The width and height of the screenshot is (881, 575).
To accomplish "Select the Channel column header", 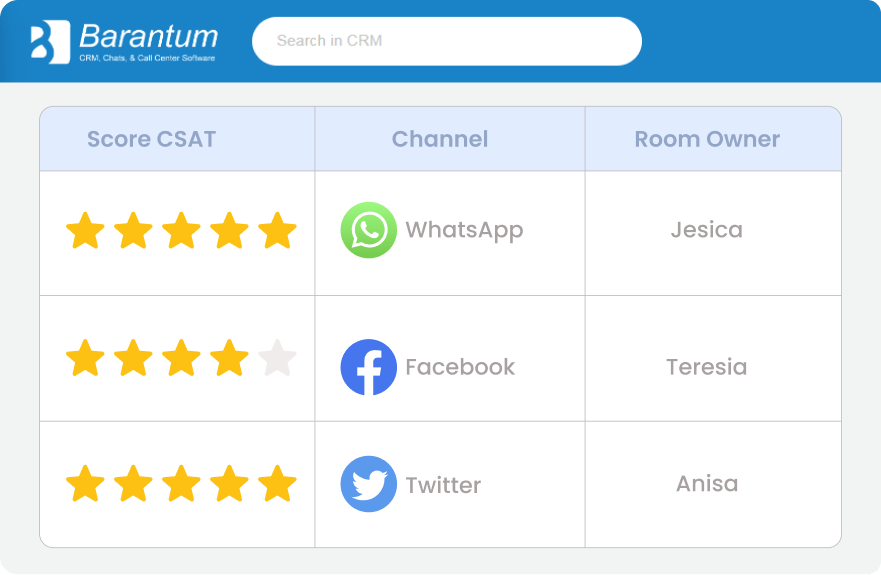I will pyautogui.click(x=440, y=139).
